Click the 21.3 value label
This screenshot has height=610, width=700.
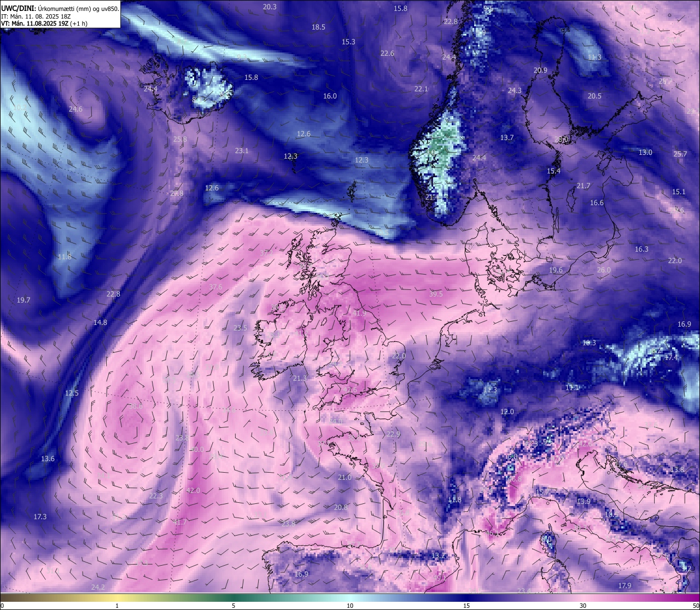click(300, 379)
